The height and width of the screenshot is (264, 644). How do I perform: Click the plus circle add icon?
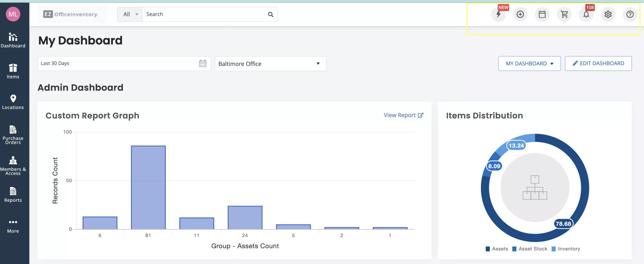pos(520,14)
